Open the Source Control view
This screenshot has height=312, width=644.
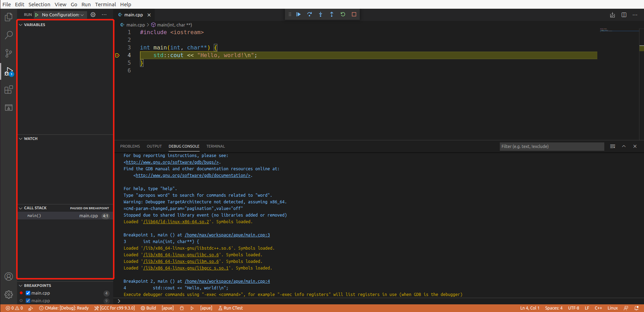point(9,53)
